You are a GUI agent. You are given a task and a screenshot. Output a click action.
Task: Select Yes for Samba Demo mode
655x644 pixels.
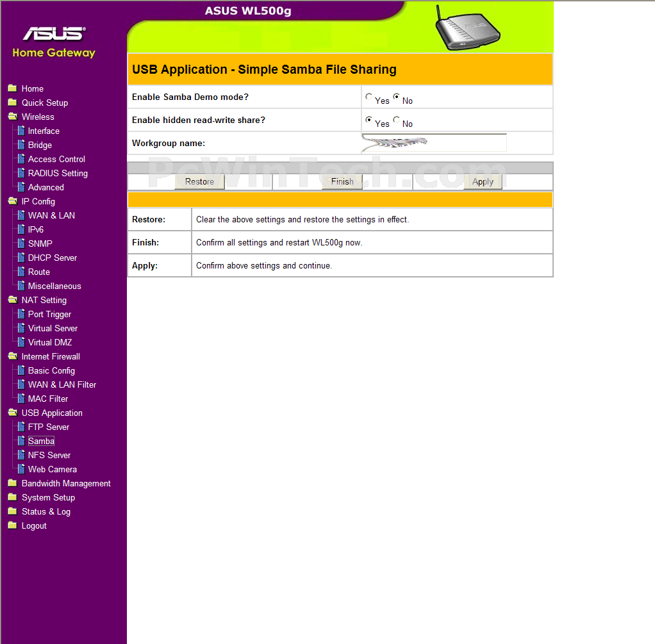point(369,97)
